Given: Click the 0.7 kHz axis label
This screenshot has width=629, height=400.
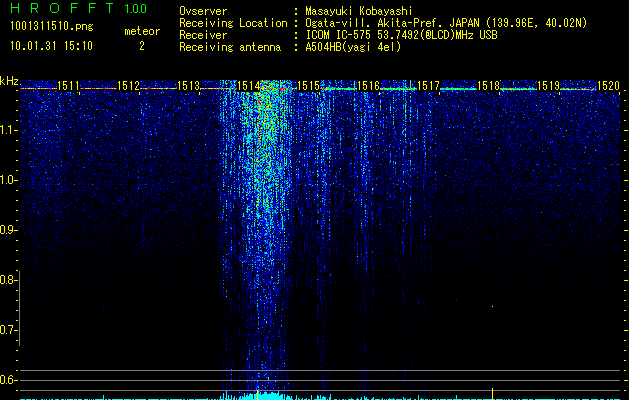Looking at the screenshot, I should pyautogui.click(x=8, y=330).
